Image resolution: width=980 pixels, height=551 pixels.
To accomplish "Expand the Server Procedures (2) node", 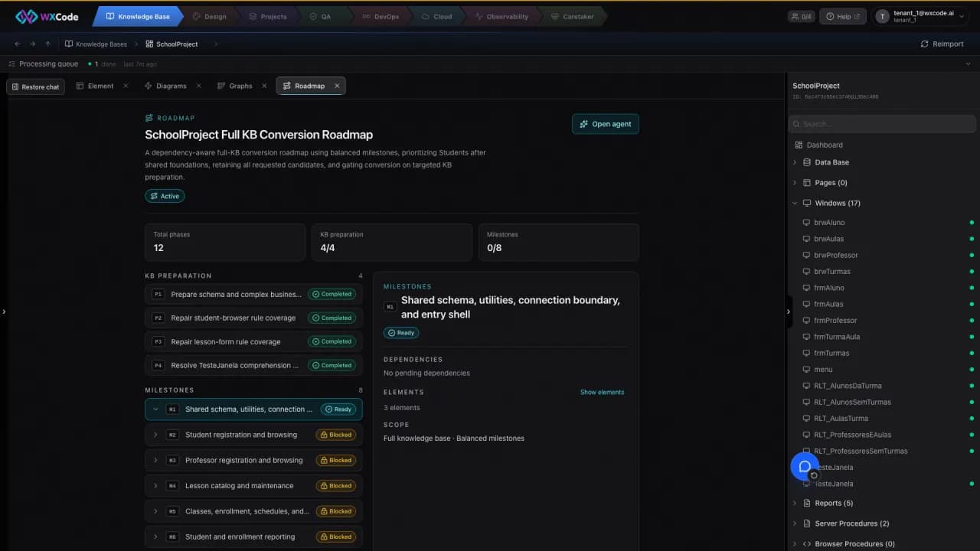I will tap(795, 523).
